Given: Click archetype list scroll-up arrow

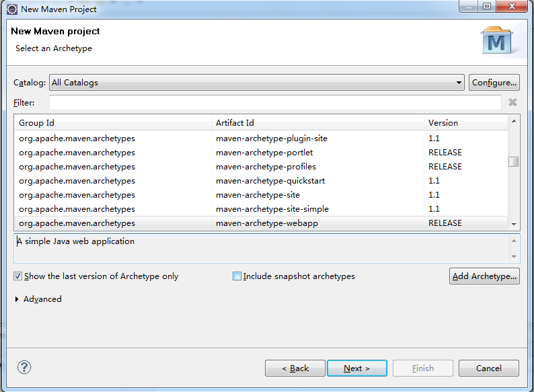Looking at the screenshot, I should point(514,122).
